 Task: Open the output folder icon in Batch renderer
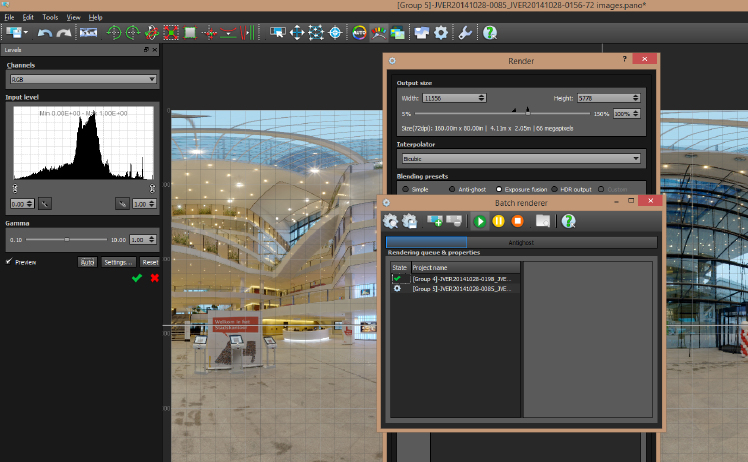coord(543,221)
